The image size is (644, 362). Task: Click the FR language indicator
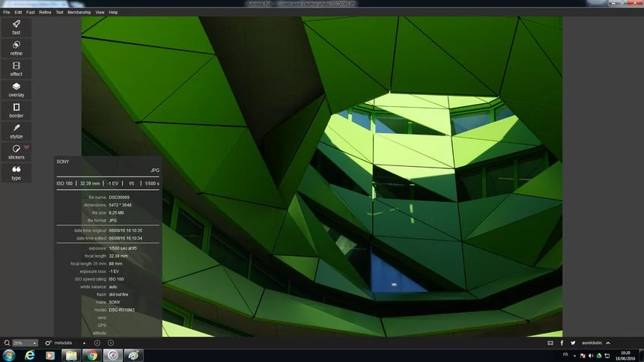coord(565,355)
